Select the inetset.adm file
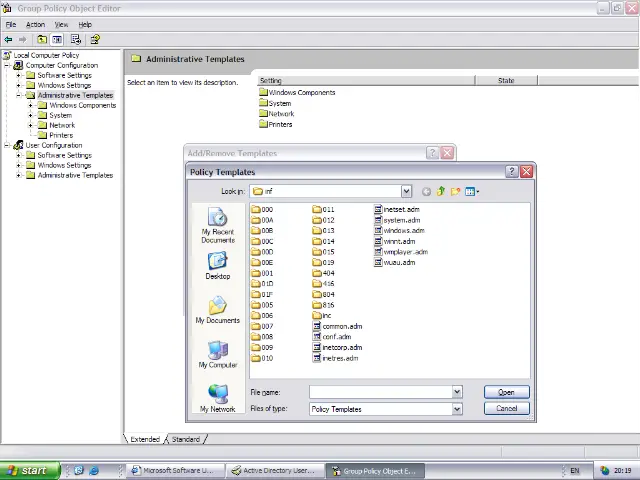Image resolution: width=640 pixels, height=480 pixels. 397,209
